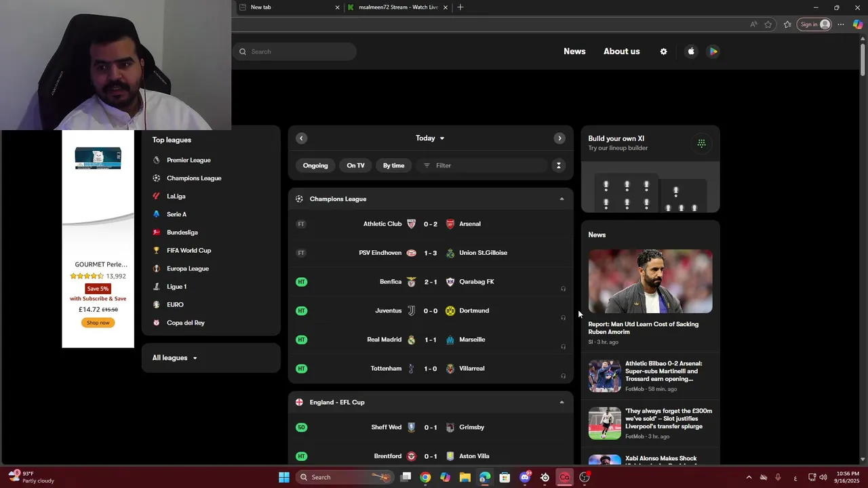Open PSV Eindhoven vs Union St.Gilloise match
This screenshot has height=488, width=868.
[431, 253]
